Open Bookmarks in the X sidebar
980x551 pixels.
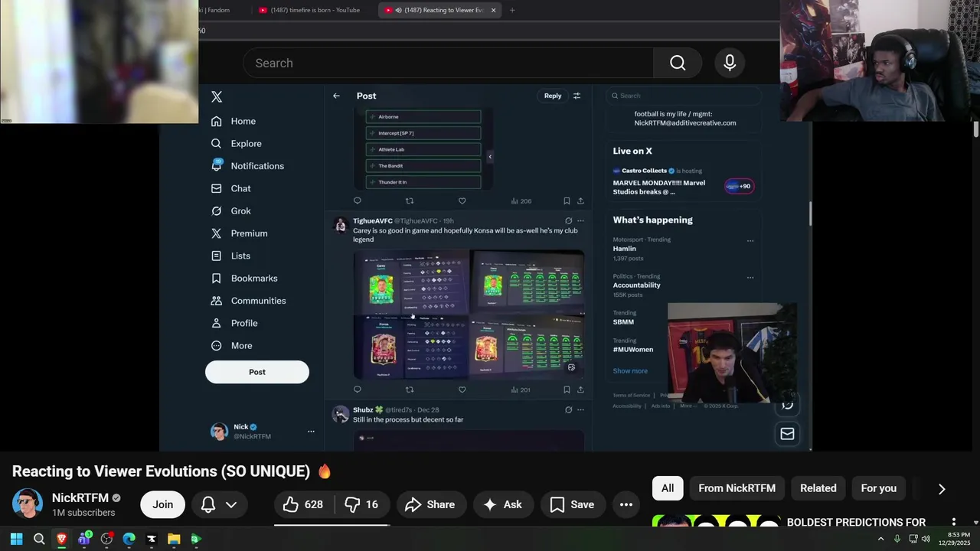click(x=243, y=278)
